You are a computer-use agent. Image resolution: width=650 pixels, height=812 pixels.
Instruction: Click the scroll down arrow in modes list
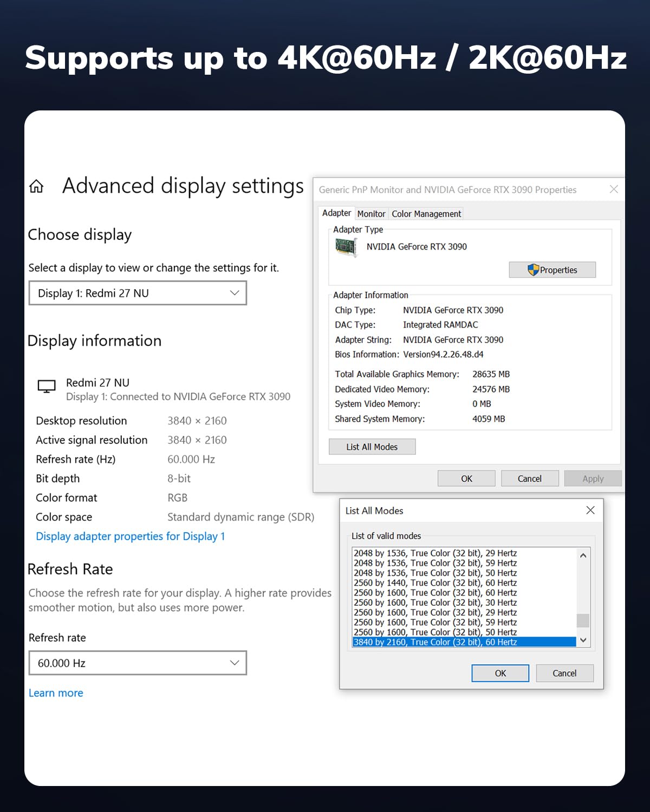[583, 640]
